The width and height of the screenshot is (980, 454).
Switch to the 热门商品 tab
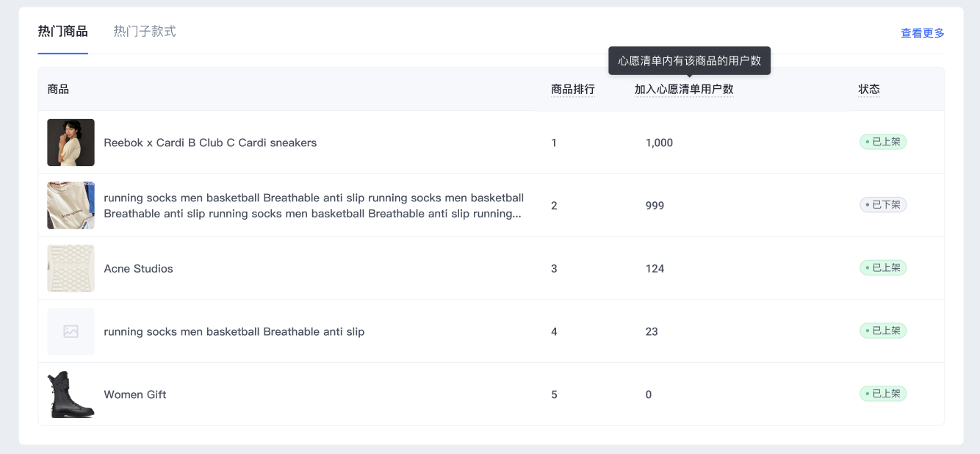coord(62,32)
